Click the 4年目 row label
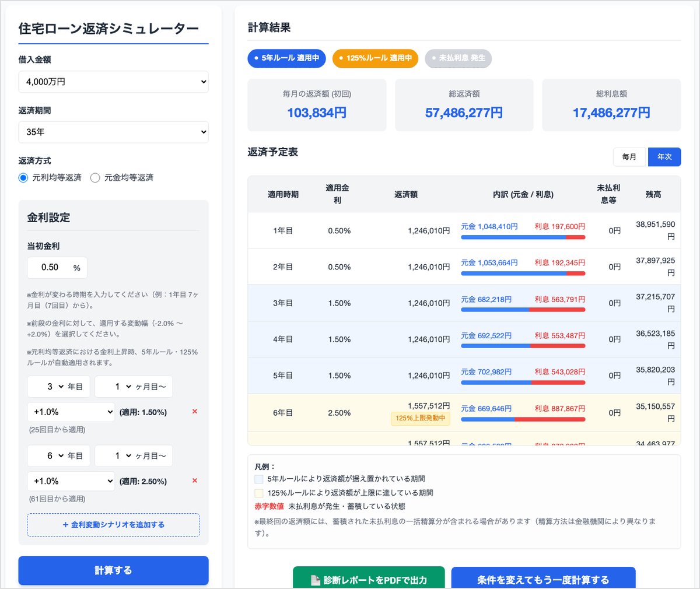 pos(283,339)
